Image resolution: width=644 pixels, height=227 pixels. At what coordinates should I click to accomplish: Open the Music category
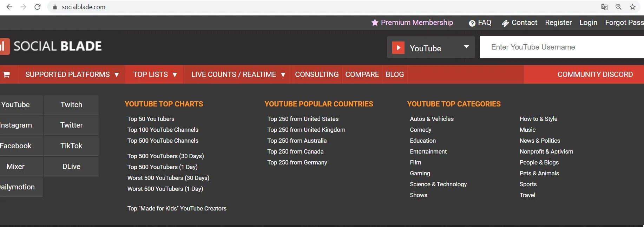tap(527, 130)
